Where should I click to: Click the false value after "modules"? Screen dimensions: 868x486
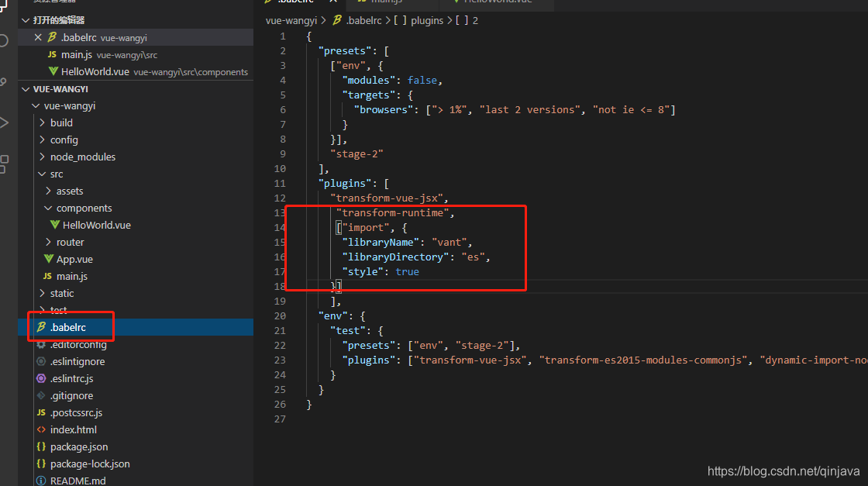click(422, 81)
